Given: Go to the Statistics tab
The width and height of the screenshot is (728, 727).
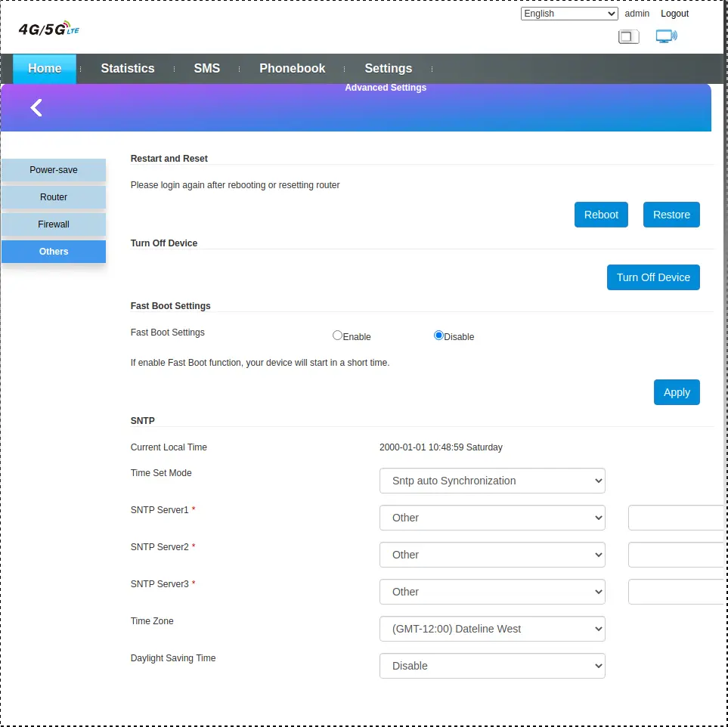Looking at the screenshot, I should (x=128, y=69).
